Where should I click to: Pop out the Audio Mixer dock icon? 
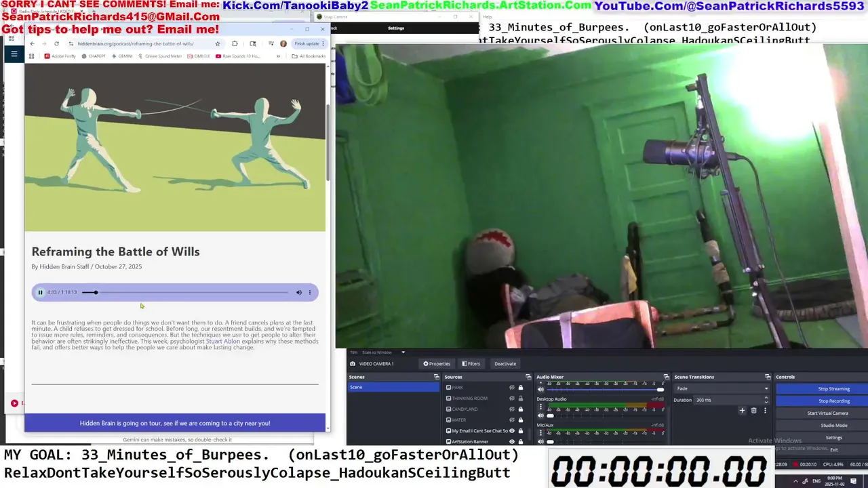666,377
